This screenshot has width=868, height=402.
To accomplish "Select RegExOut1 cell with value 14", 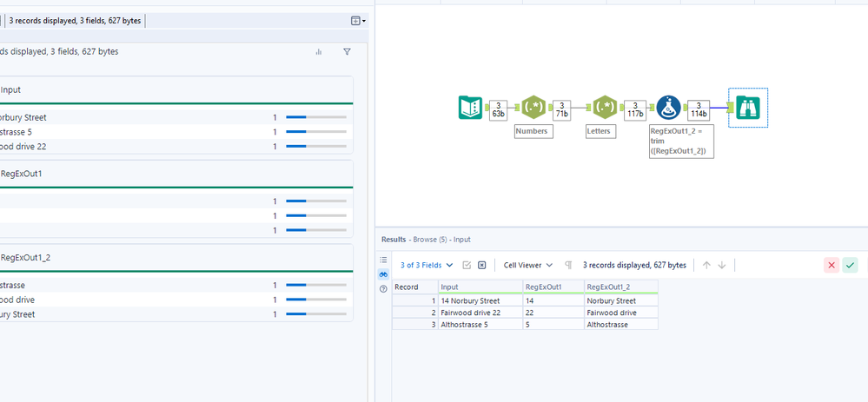I will pos(553,300).
